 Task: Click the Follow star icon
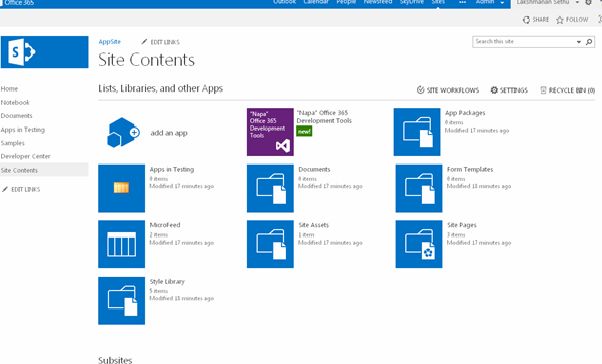tap(560, 20)
